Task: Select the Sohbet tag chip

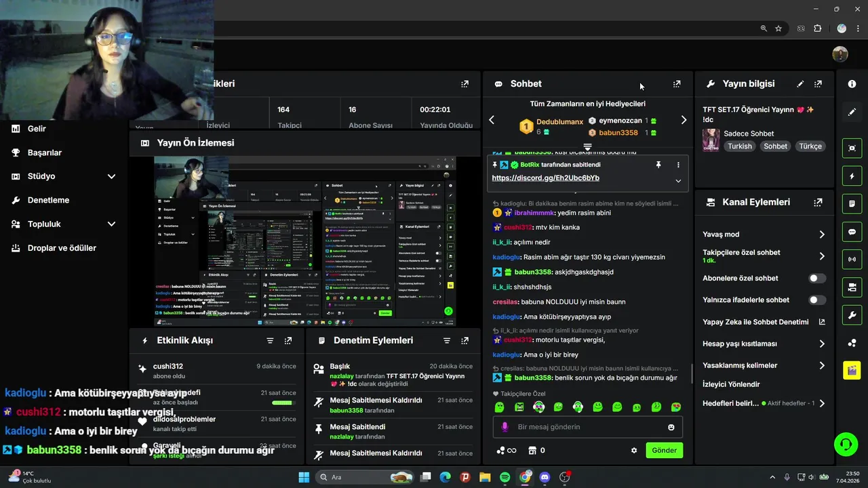Action: pos(776,146)
